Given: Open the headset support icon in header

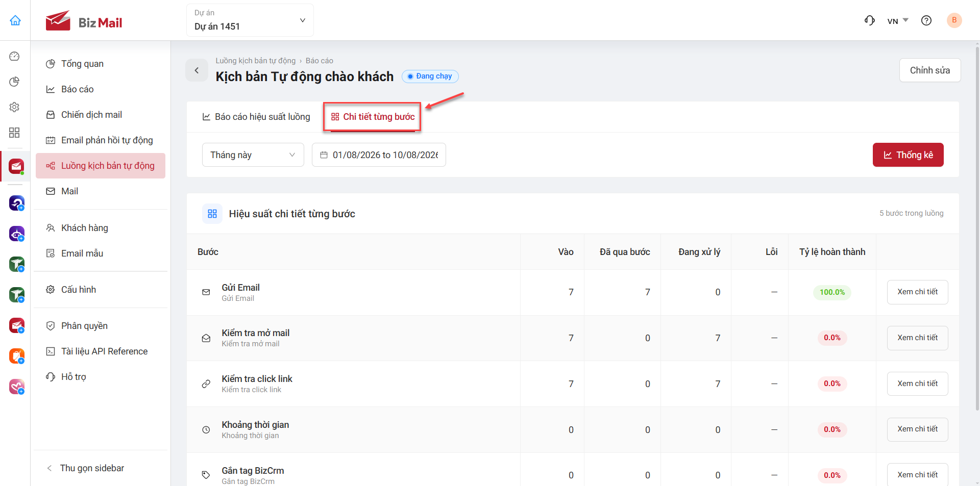Looking at the screenshot, I should pos(870,20).
